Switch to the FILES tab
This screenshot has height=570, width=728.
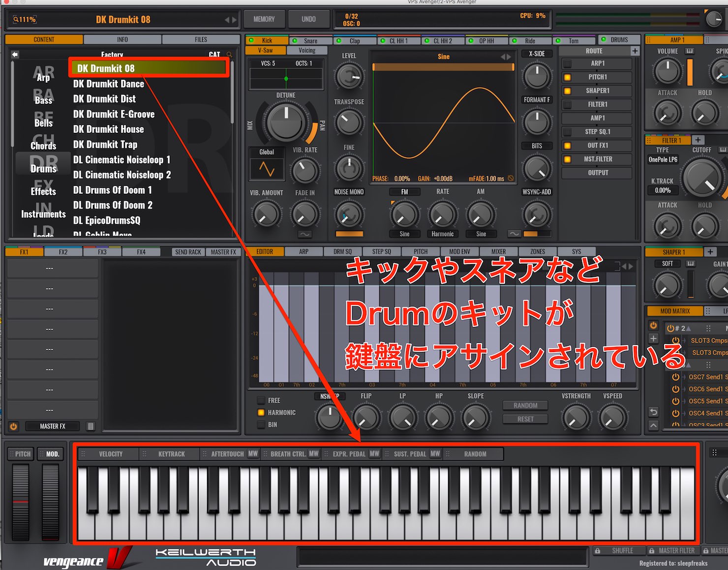[x=201, y=40]
